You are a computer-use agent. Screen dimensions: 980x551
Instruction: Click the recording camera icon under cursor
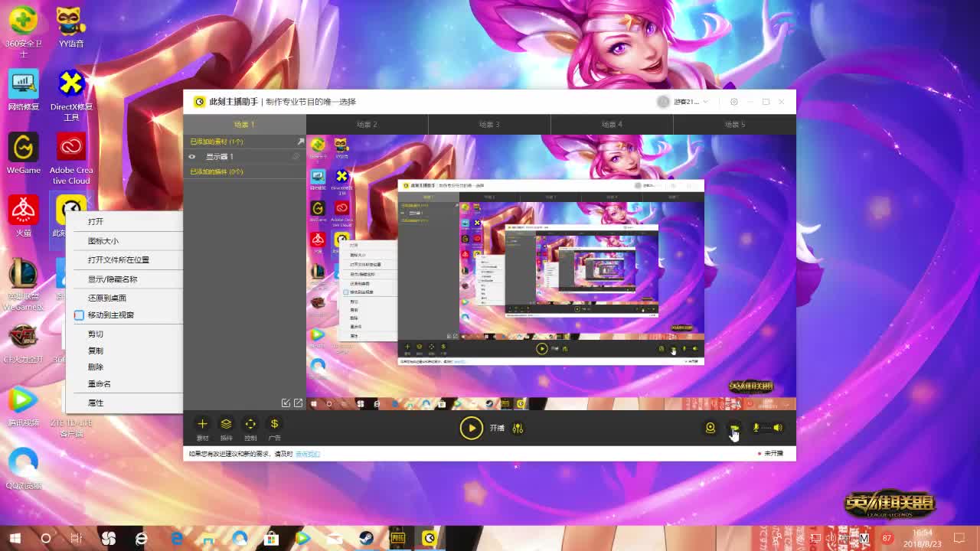click(734, 428)
